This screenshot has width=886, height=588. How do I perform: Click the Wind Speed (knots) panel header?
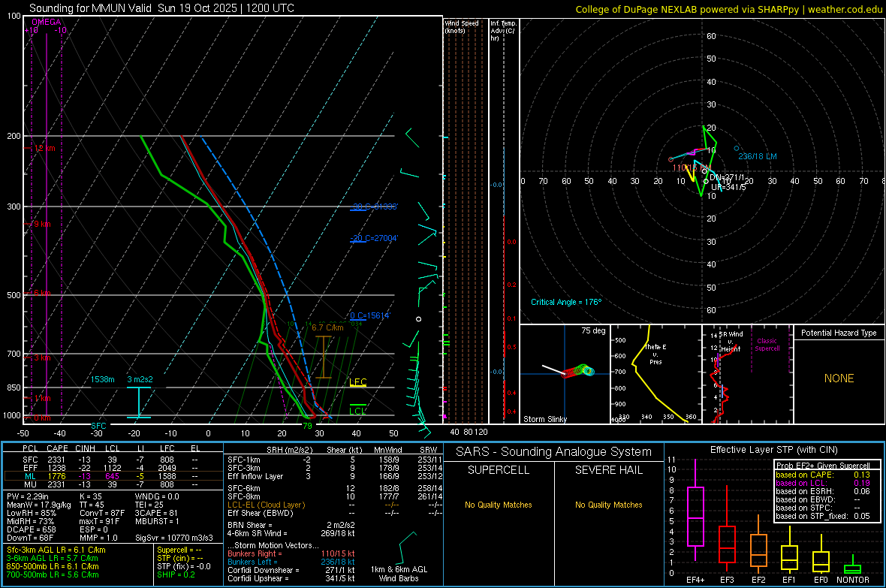click(461, 26)
